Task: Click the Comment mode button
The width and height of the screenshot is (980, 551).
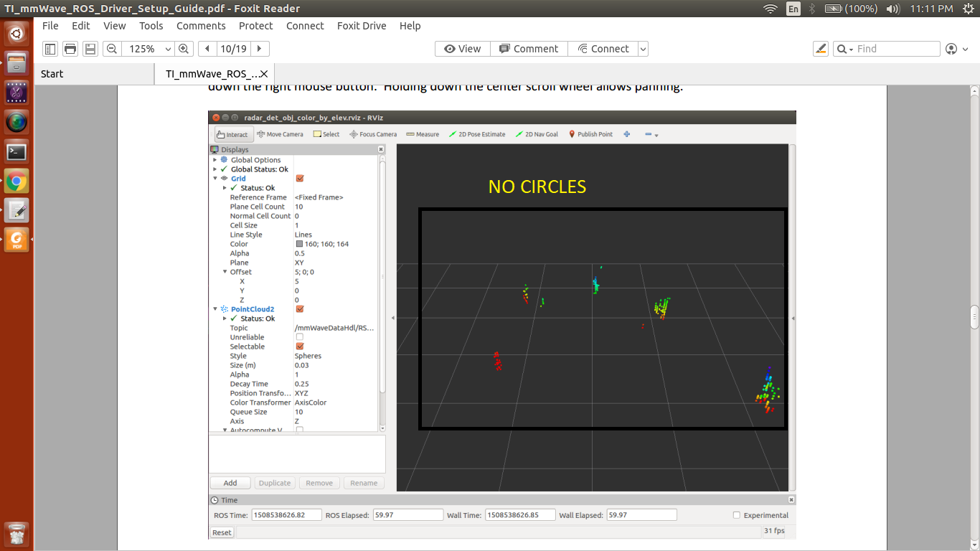Action: click(529, 49)
